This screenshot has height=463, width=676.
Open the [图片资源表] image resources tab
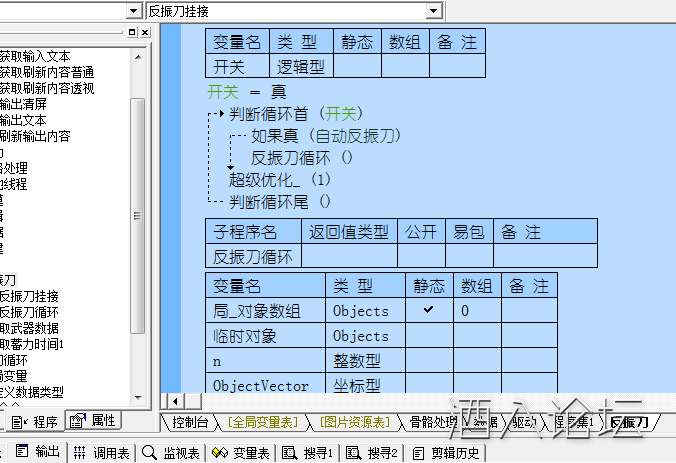tap(354, 422)
